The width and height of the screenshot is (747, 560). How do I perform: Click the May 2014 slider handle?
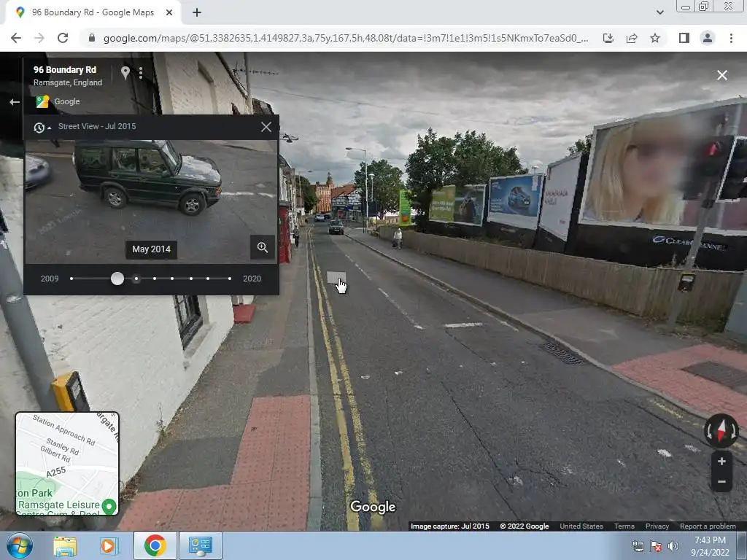117,279
